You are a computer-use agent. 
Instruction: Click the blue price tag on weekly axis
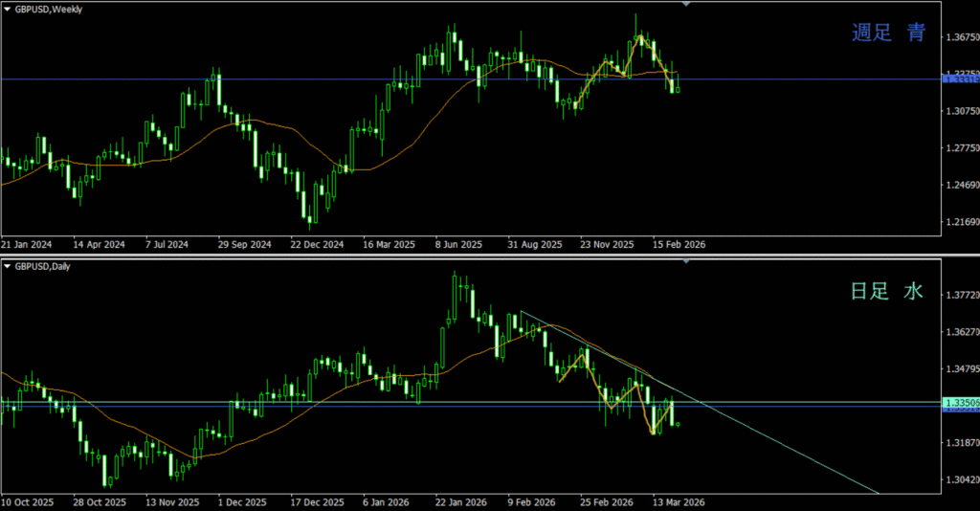tap(961, 79)
